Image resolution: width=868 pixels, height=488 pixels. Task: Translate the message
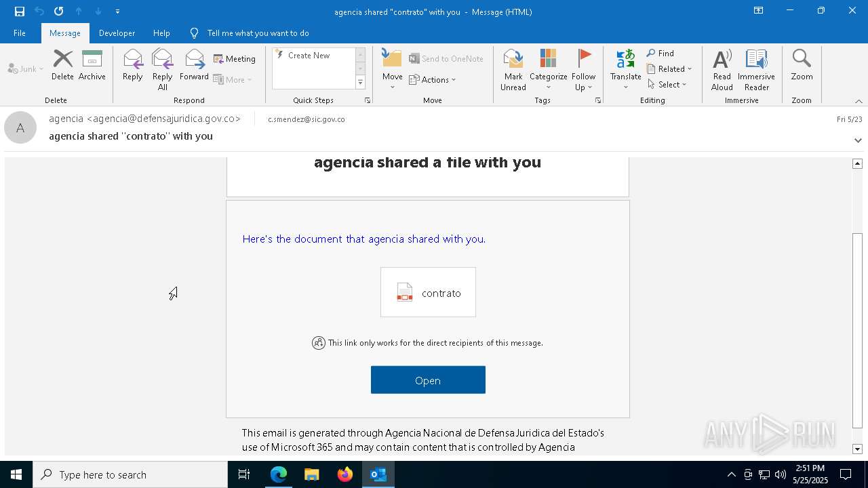pos(625,70)
